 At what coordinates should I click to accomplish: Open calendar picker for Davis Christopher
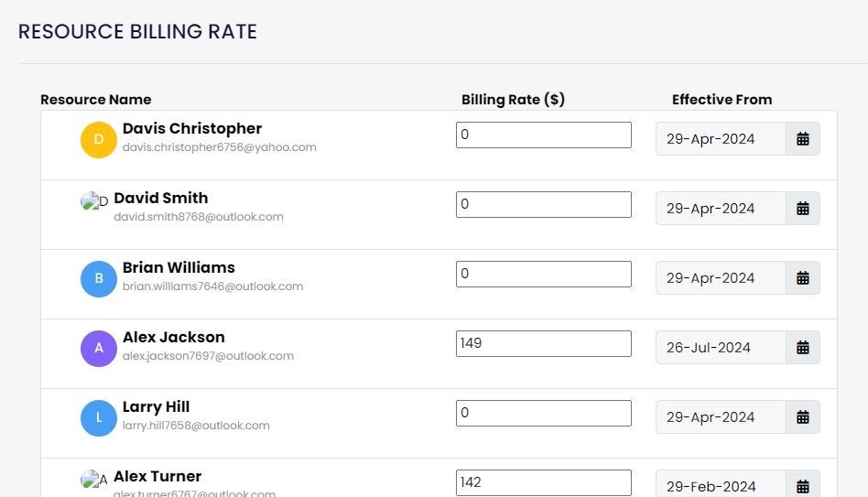click(803, 139)
